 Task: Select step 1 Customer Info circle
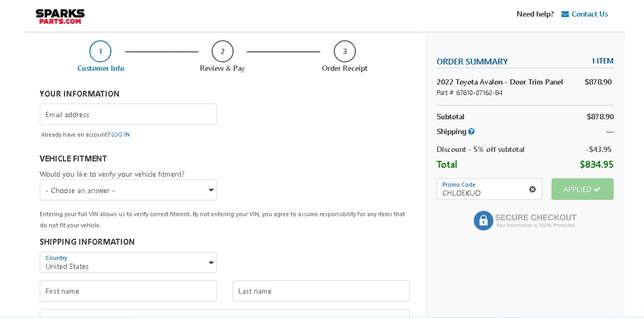(x=100, y=51)
